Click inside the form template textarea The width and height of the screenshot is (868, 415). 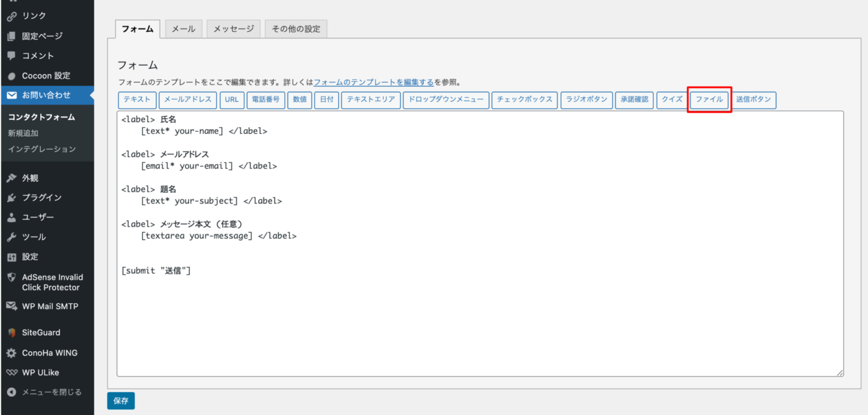click(480, 317)
